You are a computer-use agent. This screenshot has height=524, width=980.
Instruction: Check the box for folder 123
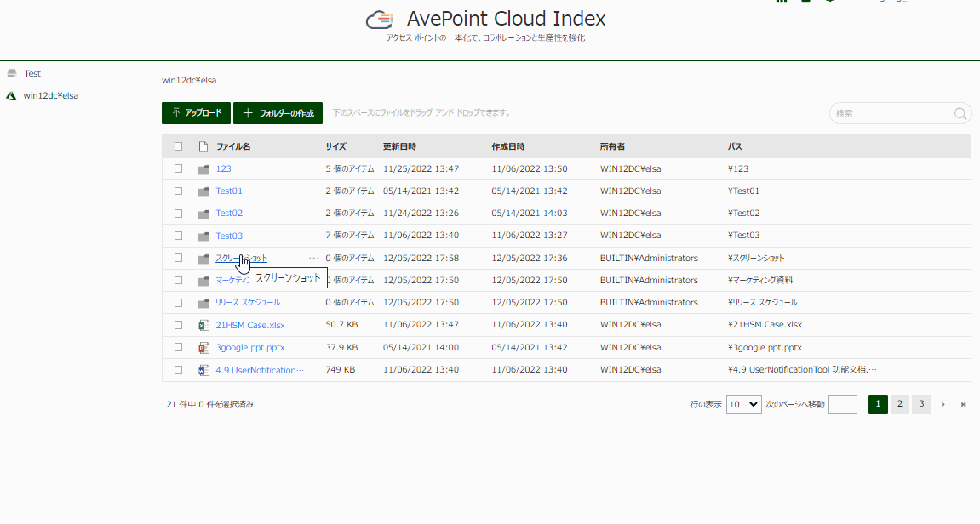[178, 168]
